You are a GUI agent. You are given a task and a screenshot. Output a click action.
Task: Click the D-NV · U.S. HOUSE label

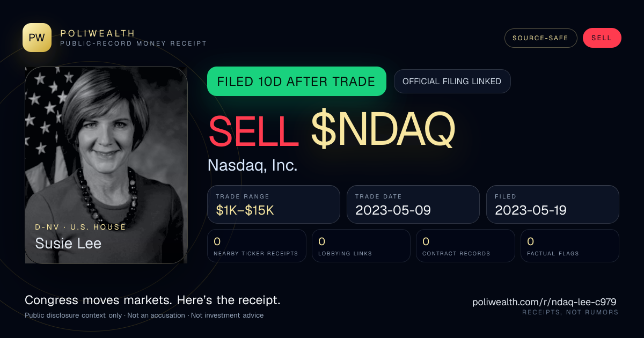tap(80, 227)
